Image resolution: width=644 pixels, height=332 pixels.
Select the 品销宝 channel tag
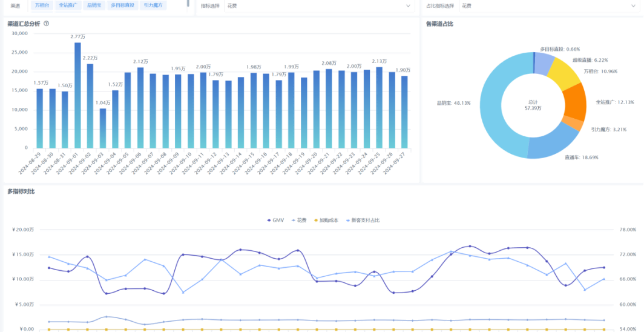coord(94,5)
